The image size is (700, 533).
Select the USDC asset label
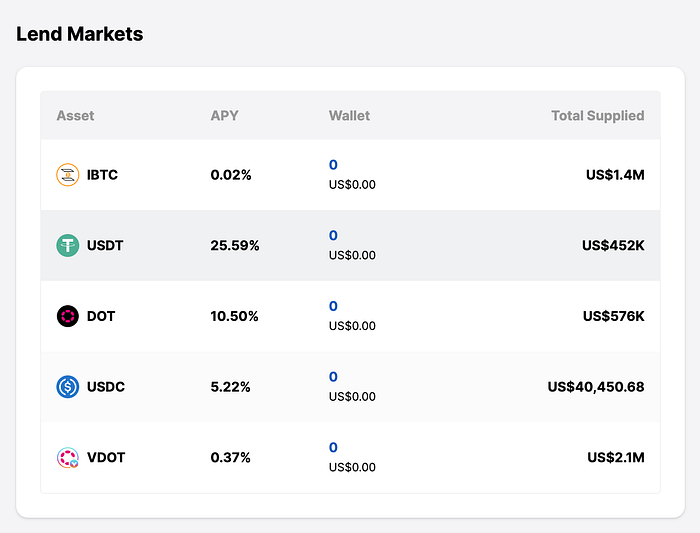106,387
